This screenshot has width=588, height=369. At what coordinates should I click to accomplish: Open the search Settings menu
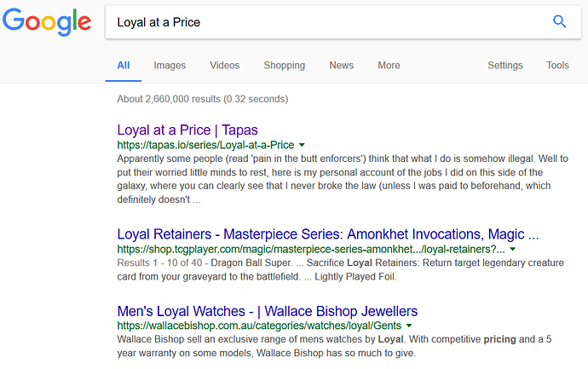click(x=505, y=66)
